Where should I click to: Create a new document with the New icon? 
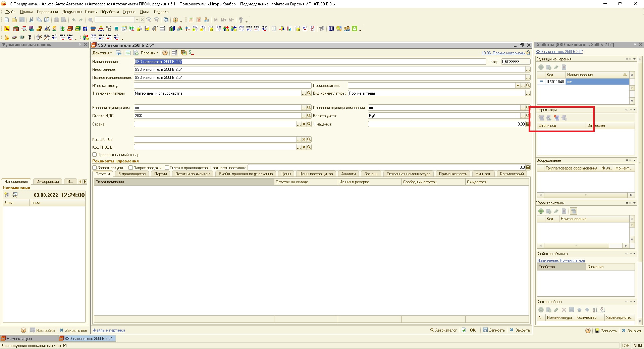click(x=6, y=20)
